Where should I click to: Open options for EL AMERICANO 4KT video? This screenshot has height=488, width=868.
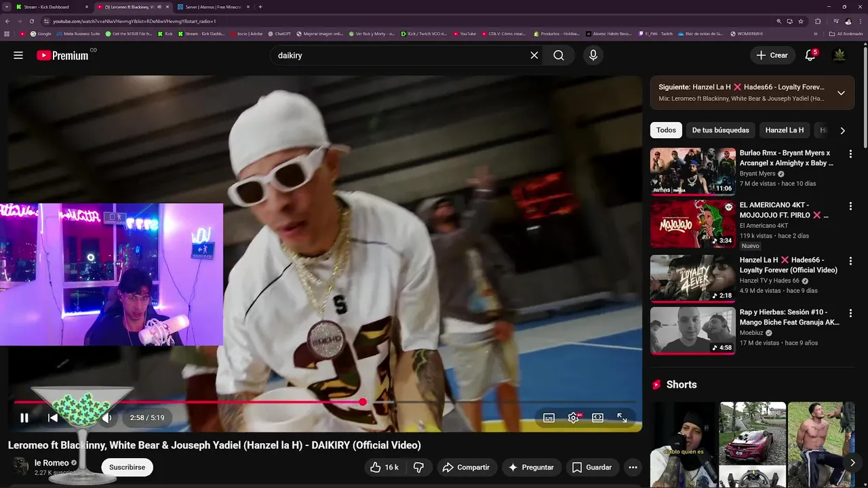pyautogui.click(x=850, y=206)
